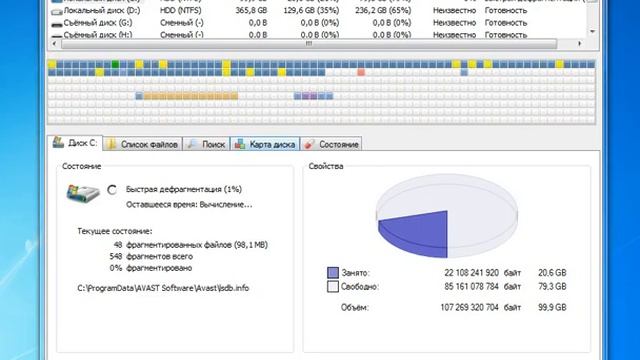Click the Занято blue color swatch
The height and width of the screenshot is (360, 640).
point(333,272)
